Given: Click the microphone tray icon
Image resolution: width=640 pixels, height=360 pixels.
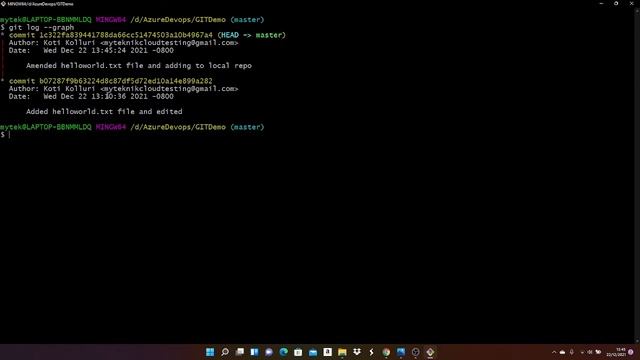Looking at the screenshot, I should click(572, 352).
